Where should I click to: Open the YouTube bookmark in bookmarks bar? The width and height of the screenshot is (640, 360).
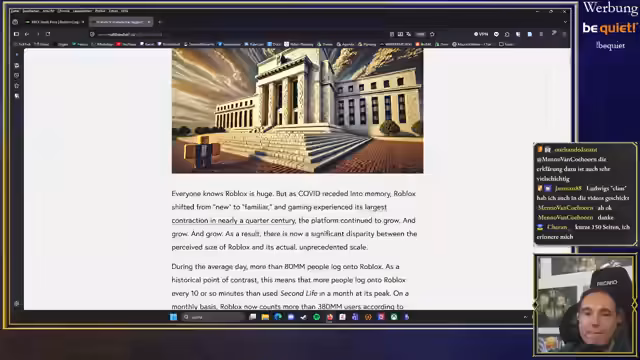click(x=126, y=44)
